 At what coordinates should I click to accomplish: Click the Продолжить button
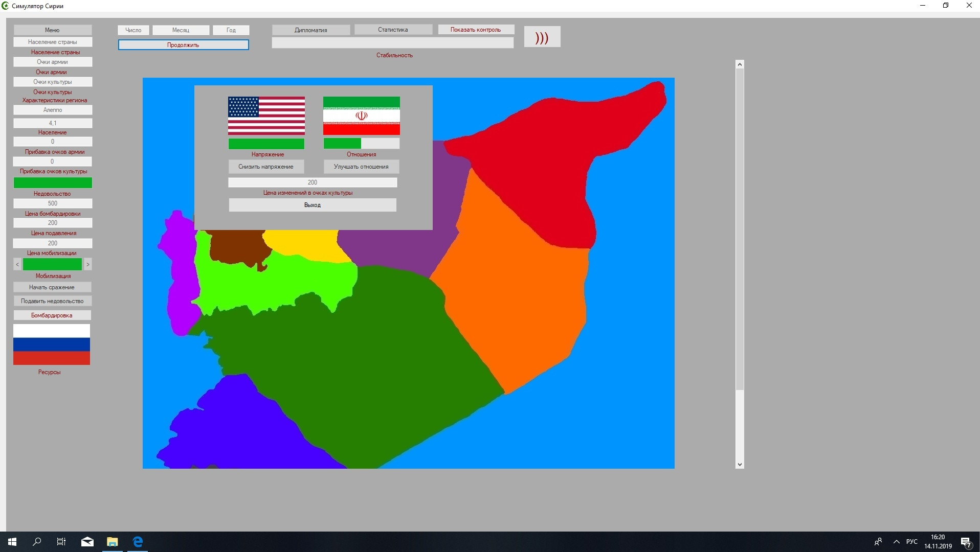[x=184, y=45]
